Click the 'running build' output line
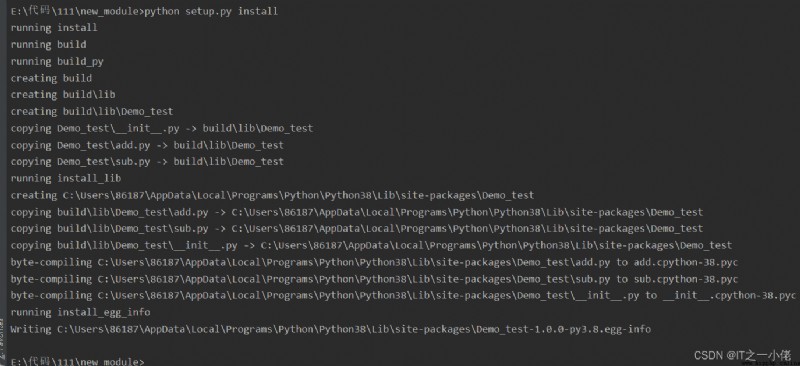800x366 pixels. (48, 44)
